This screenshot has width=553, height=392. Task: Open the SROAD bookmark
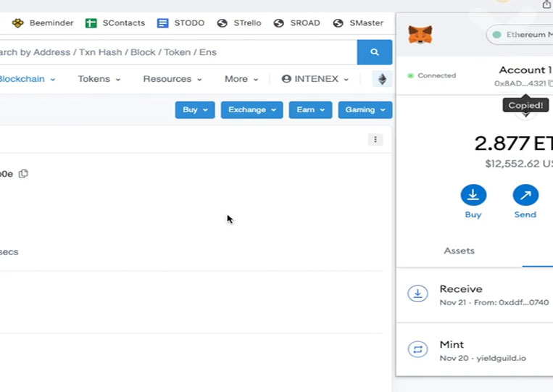pos(296,23)
